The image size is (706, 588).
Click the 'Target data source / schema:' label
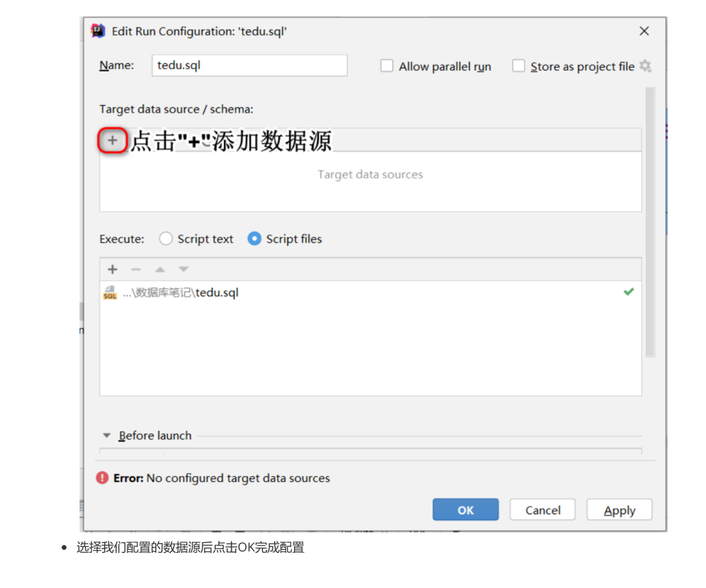(x=176, y=110)
